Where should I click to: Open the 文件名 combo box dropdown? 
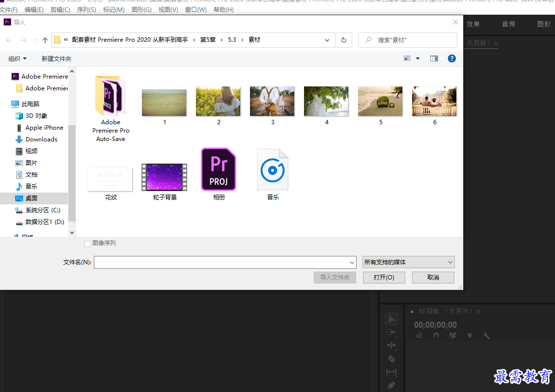[x=352, y=262]
